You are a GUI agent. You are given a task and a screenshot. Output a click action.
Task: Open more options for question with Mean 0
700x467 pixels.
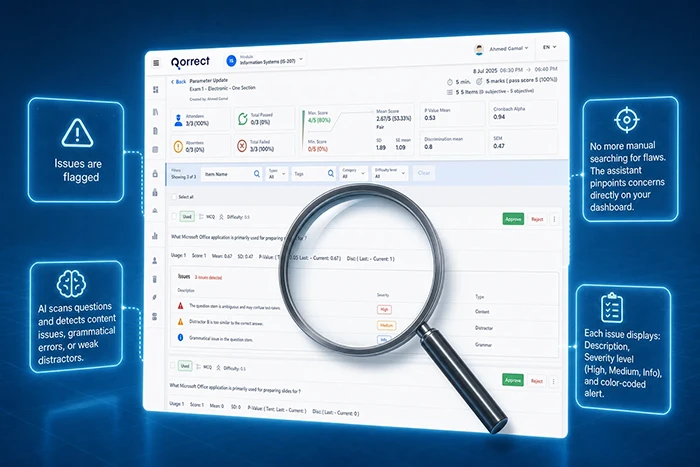tap(554, 382)
